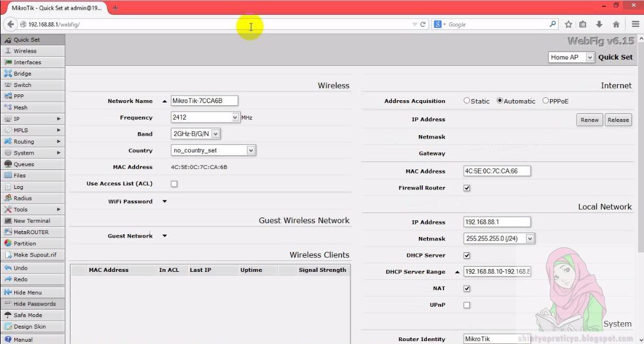Expand the System submenu

(x=33, y=153)
